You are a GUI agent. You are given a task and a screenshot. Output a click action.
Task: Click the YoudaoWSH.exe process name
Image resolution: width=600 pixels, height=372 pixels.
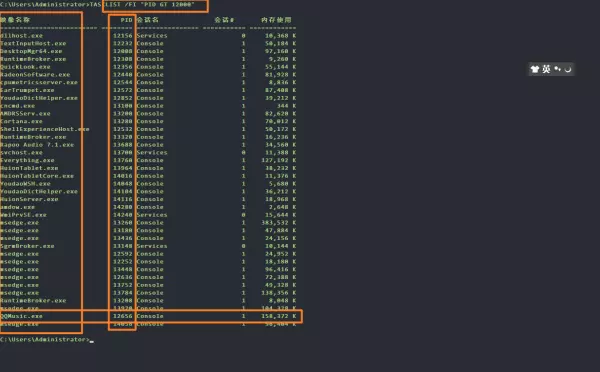(x=25, y=184)
